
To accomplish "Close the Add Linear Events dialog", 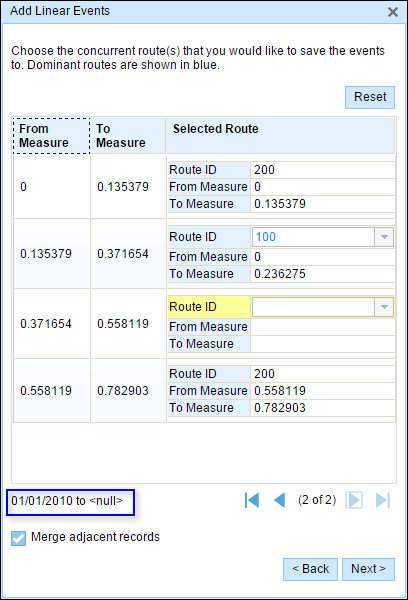I will (393, 12).
